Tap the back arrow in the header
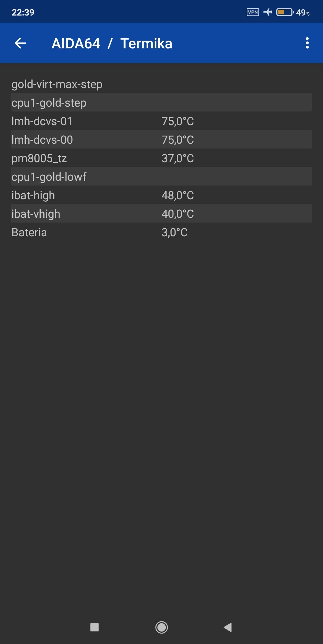The height and width of the screenshot is (644, 323). pyautogui.click(x=20, y=43)
